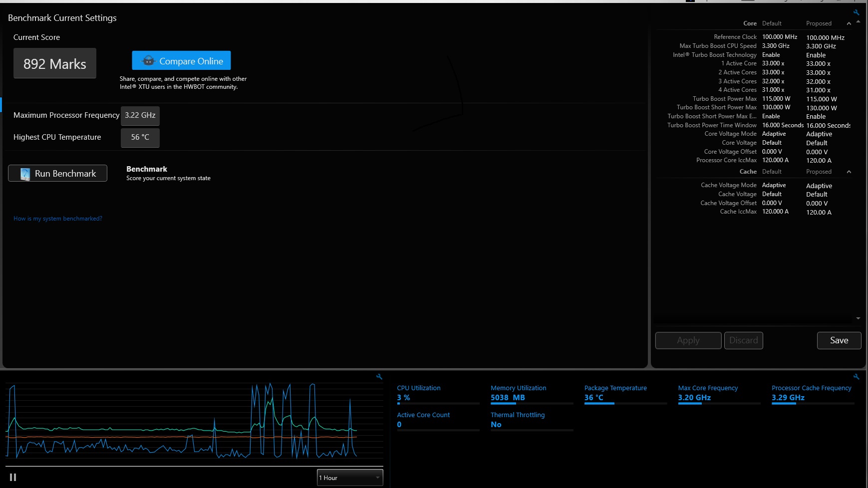
Task: Click proposed Core Voltage Offset 0.000 V
Action: pos(817,152)
